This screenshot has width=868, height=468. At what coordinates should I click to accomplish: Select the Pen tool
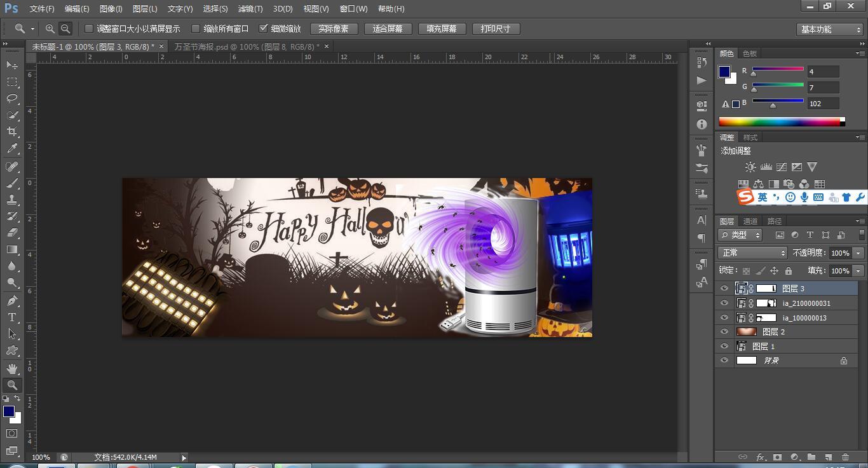click(12, 301)
